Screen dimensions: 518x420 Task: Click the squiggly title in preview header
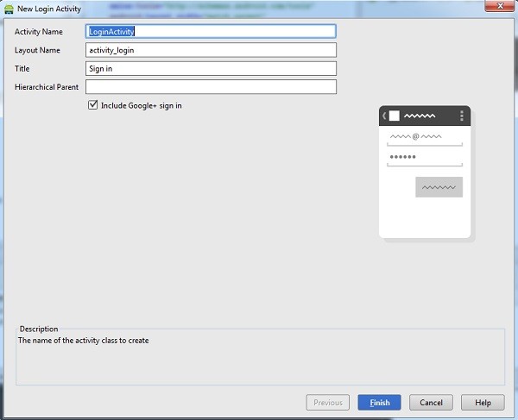click(x=420, y=116)
